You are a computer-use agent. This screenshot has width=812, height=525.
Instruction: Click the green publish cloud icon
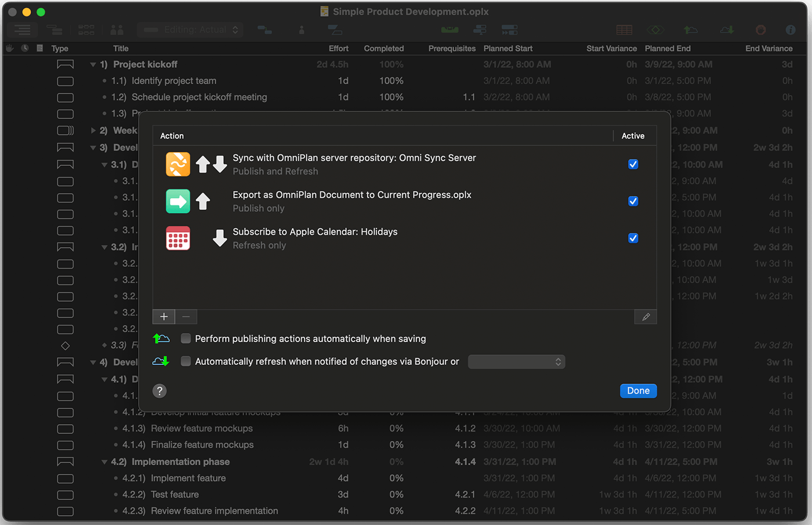[x=161, y=338]
